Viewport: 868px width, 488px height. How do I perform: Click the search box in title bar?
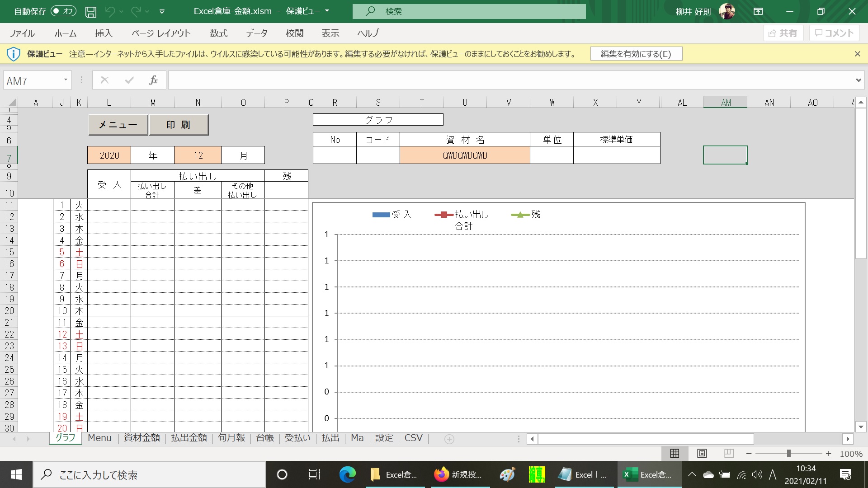[469, 11]
